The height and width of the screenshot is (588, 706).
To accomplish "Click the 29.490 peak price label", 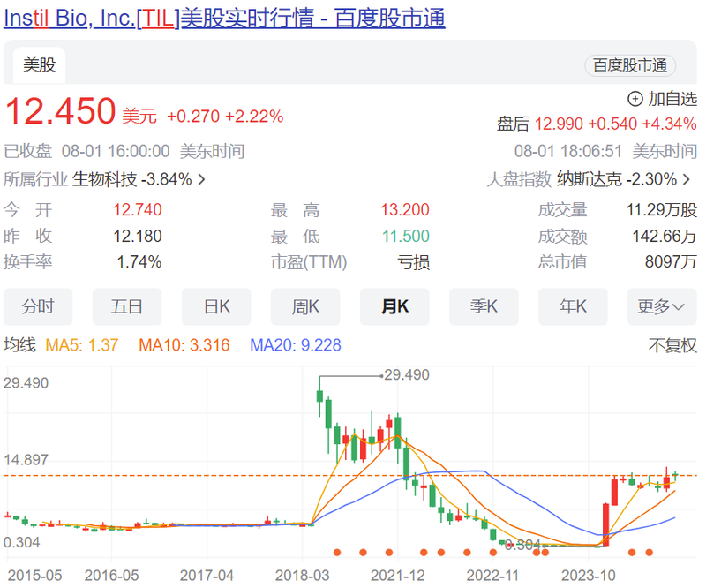I will pos(408,374).
